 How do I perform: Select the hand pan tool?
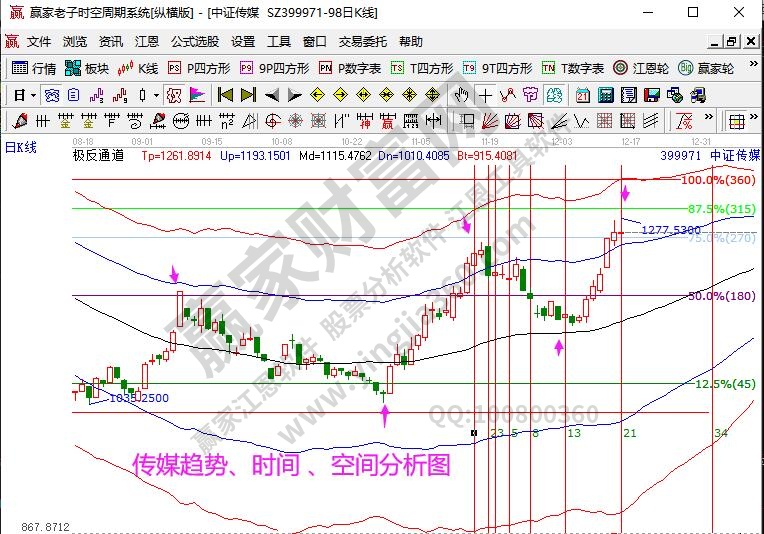[461, 95]
